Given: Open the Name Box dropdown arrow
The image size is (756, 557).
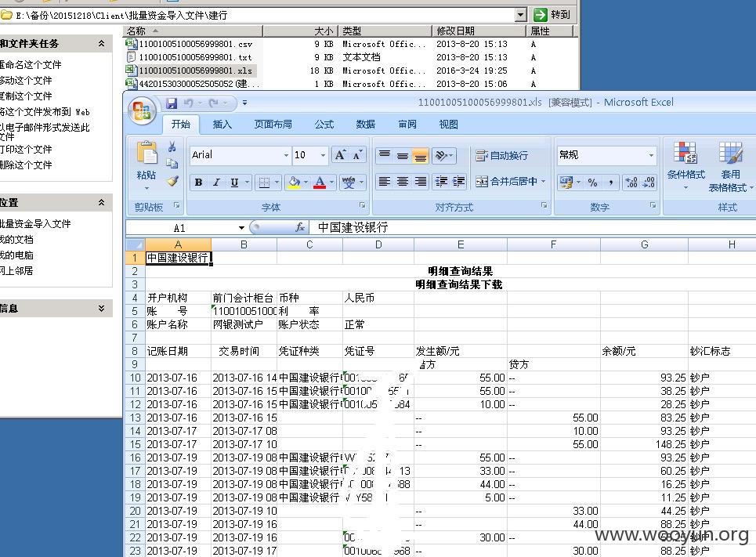Looking at the screenshot, I should click(x=241, y=228).
